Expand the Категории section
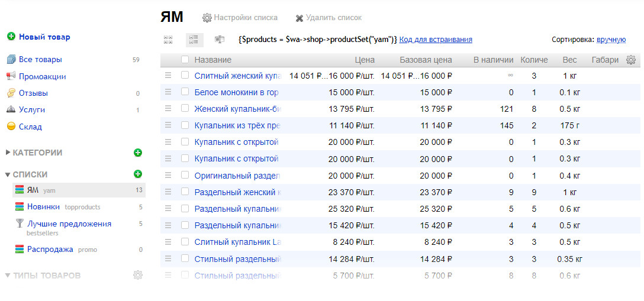Viewport: 644px width, 301px height. point(8,153)
